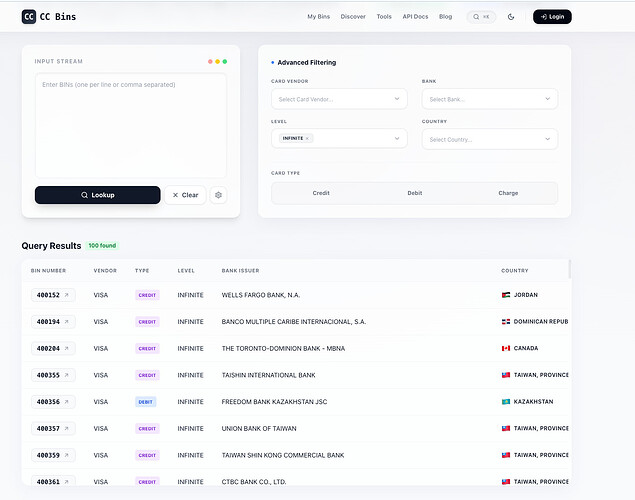Click the LEVEL column header
The height and width of the screenshot is (500, 635).
coord(186,270)
